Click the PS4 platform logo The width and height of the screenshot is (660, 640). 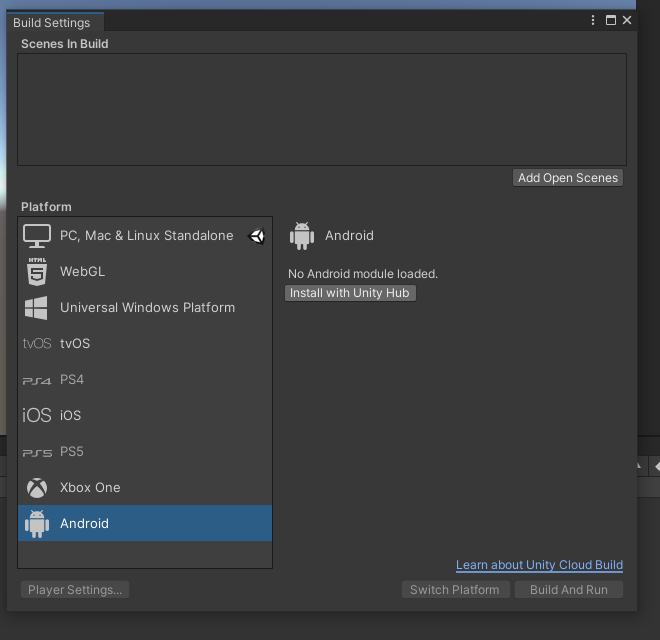(x=37, y=381)
